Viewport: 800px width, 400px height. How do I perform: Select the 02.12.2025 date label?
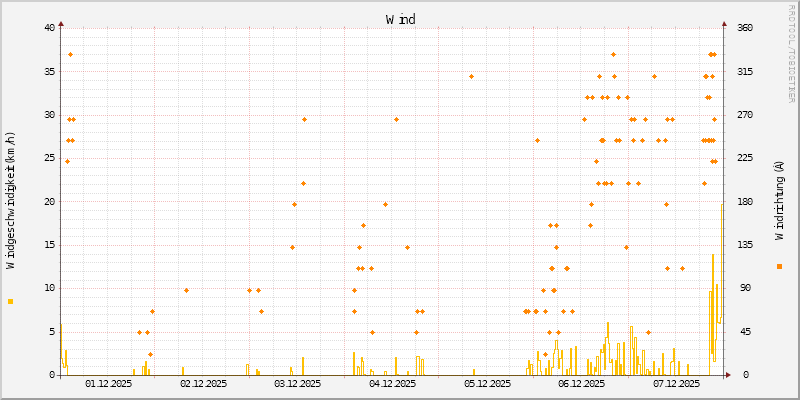click(203, 383)
